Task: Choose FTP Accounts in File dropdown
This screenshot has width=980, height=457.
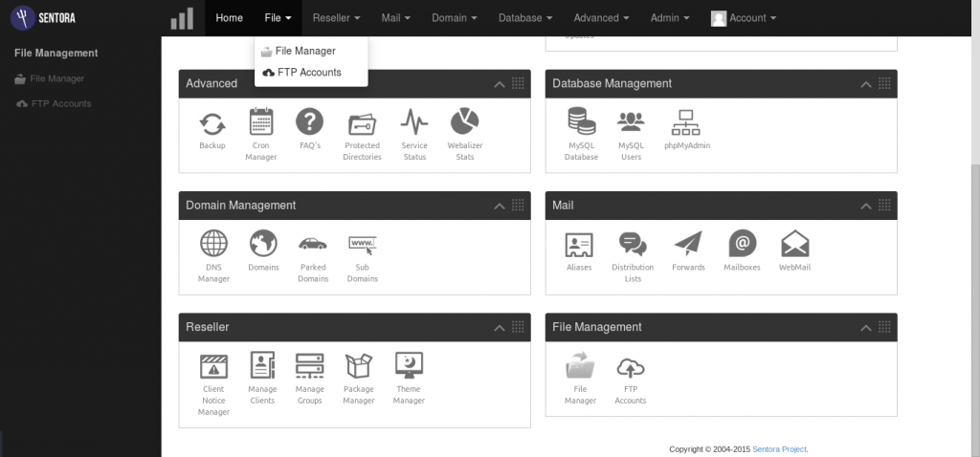Action: tap(308, 73)
